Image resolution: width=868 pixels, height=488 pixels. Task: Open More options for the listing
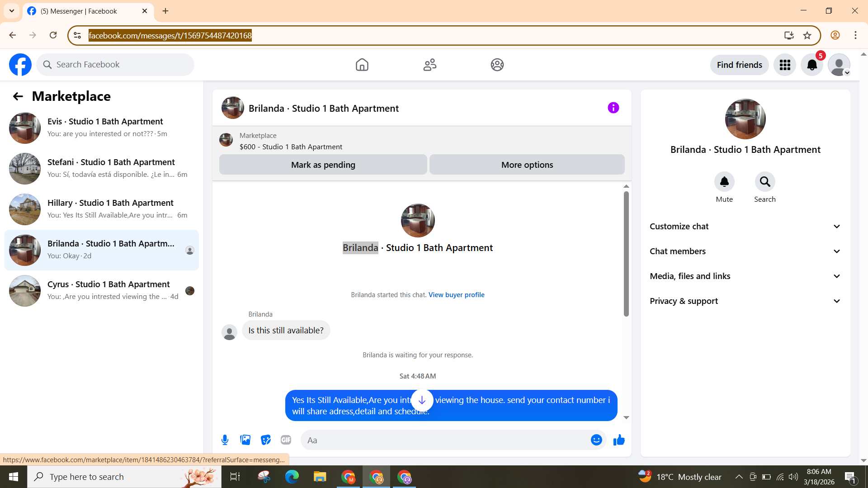pyautogui.click(x=527, y=165)
